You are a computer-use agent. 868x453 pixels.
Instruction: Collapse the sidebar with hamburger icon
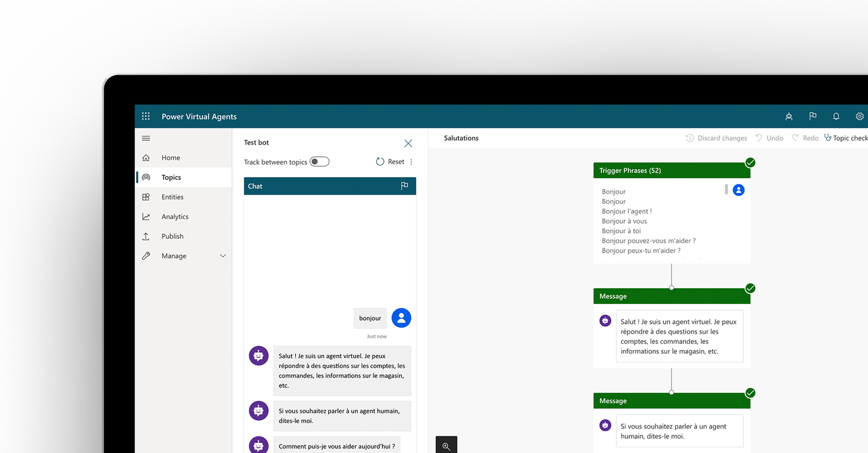pos(146,138)
